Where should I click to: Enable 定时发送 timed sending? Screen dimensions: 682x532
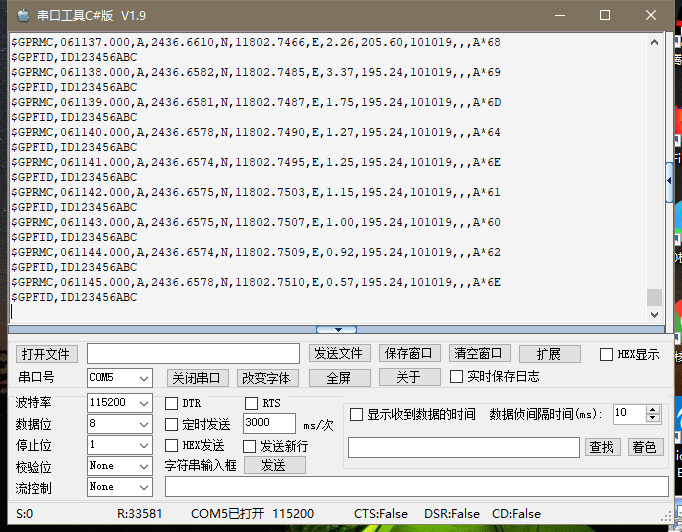[x=172, y=424]
